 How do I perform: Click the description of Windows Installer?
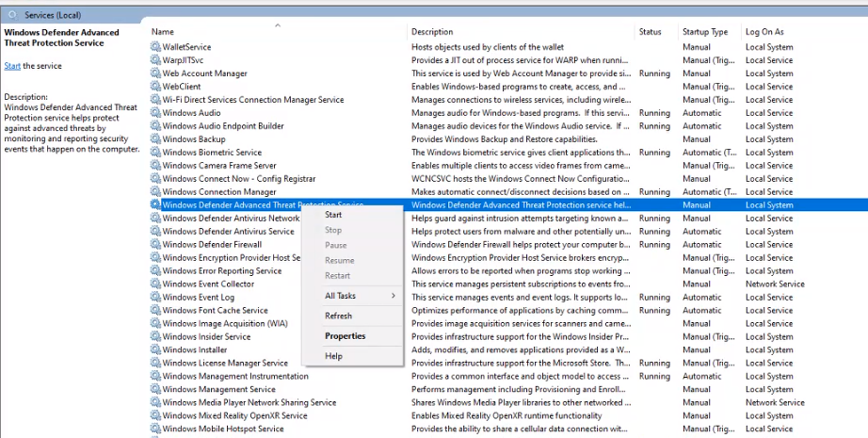(x=521, y=350)
